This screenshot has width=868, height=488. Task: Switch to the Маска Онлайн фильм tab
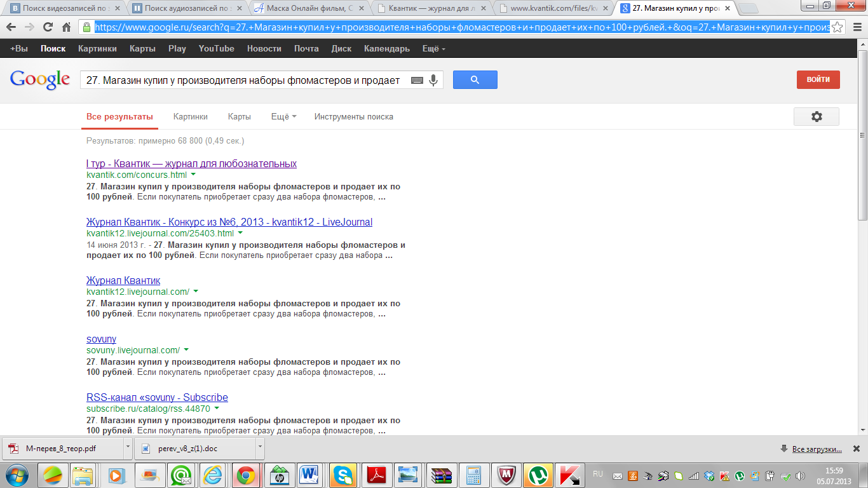(307, 8)
